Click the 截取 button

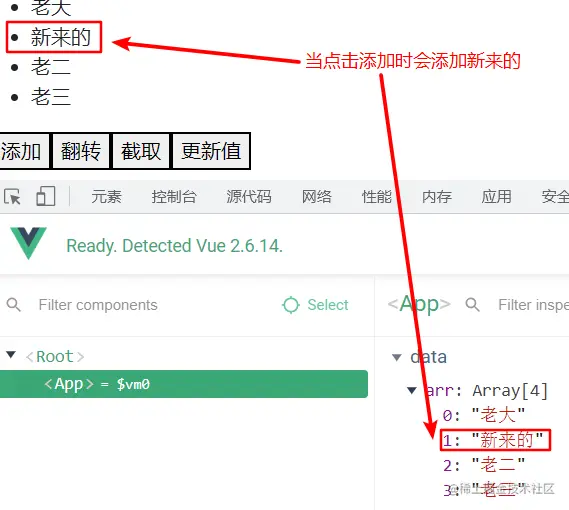(x=141, y=151)
